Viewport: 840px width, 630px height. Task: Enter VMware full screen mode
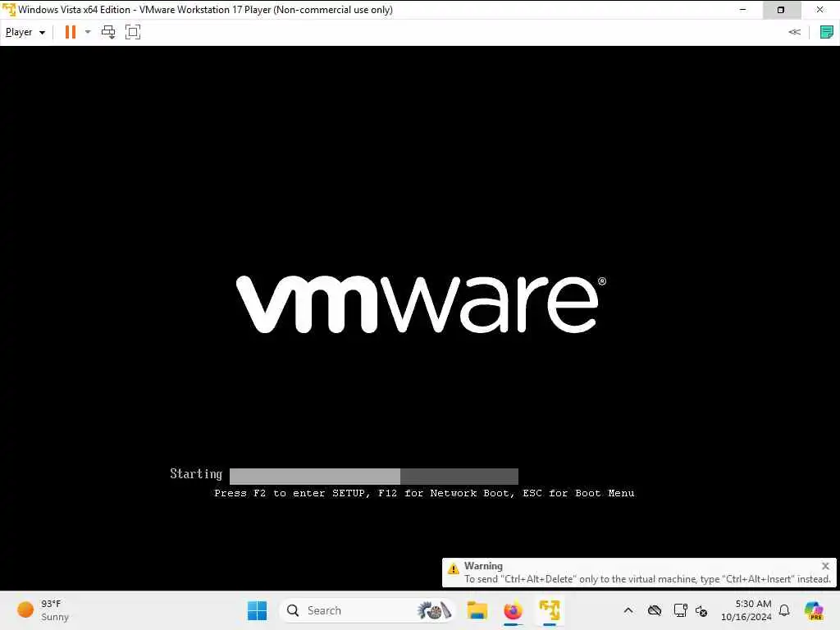pos(133,32)
